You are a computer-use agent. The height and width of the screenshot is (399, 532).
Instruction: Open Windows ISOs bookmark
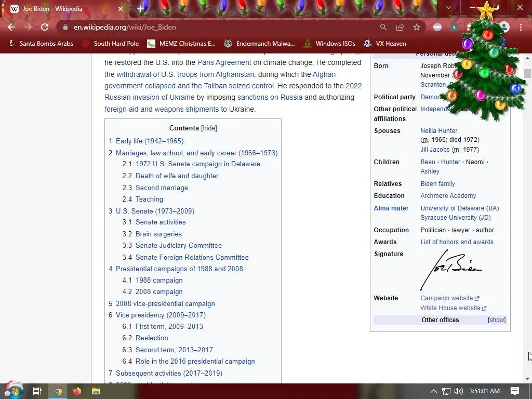(x=329, y=44)
